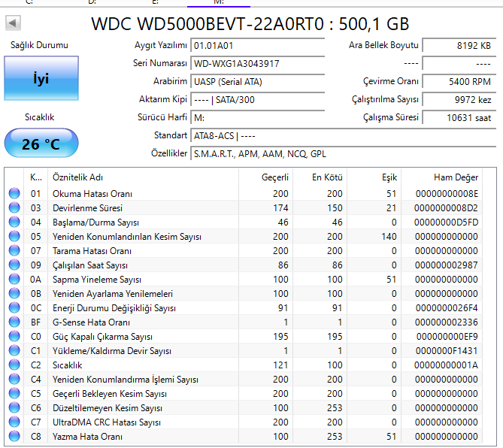Click status circle for Düzeltilemeyen Kesim Sayısı
Screen dimensions: 503x448
tap(14, 407)
